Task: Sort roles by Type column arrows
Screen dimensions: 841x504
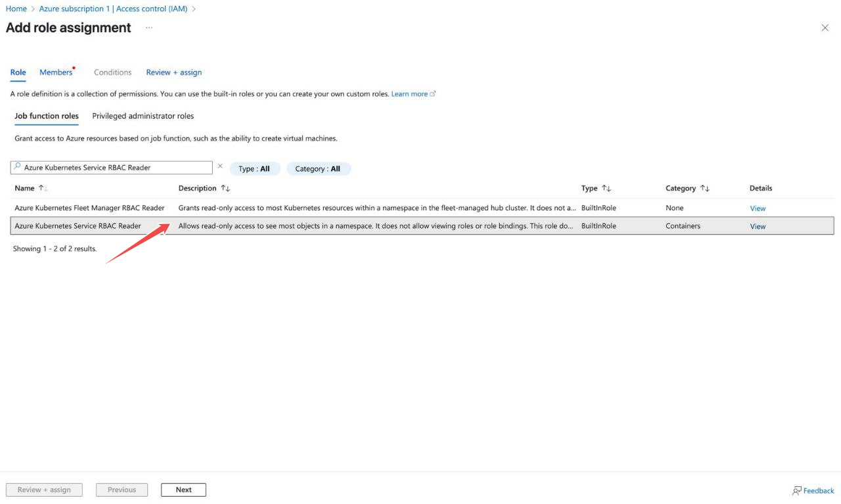Action: pos(606,189)
